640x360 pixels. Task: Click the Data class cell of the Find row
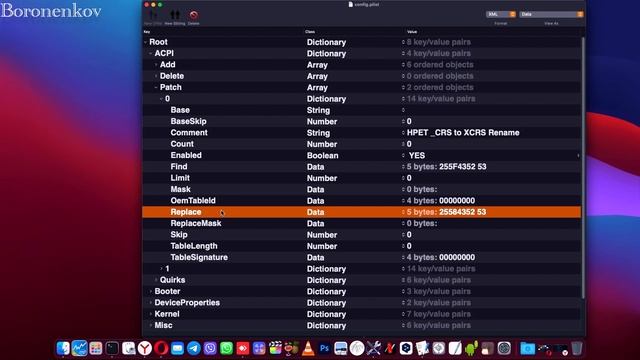pos(316,167)
